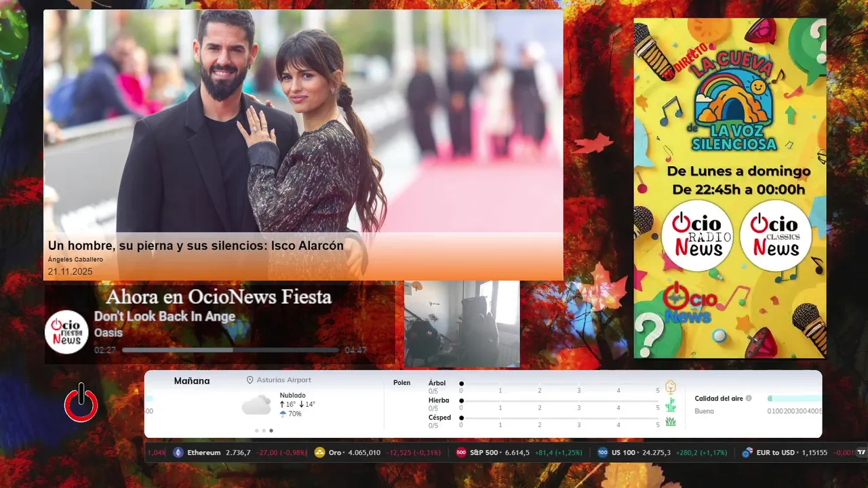Click the Ocio Classics News circle logo

(x=776, y=236)
